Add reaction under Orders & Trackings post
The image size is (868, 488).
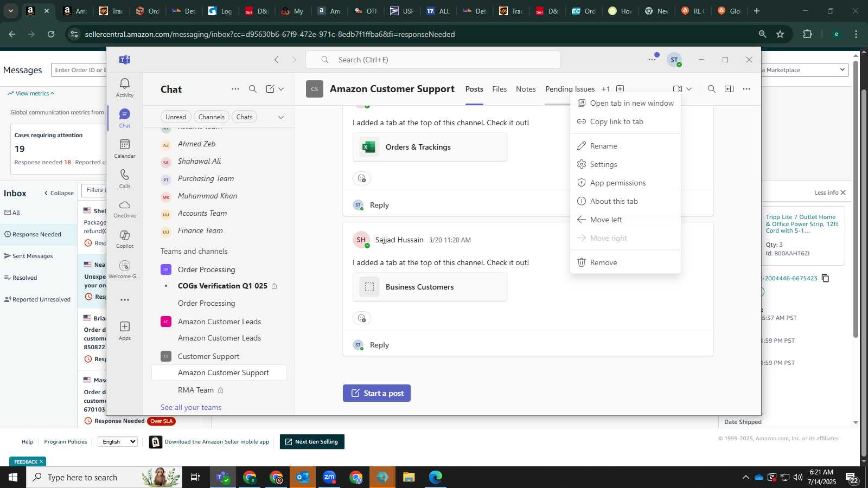[362, 178]
